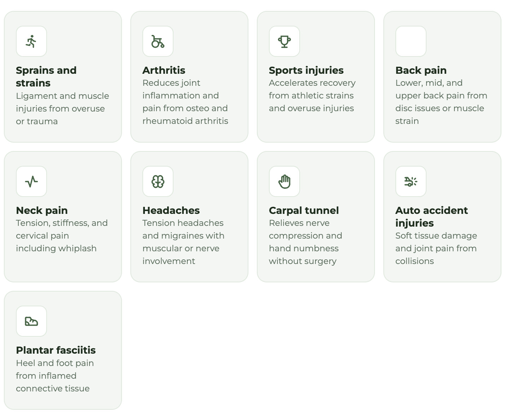
Task: Click the rheumatoid arthritis description text
Action: (185, 102)
